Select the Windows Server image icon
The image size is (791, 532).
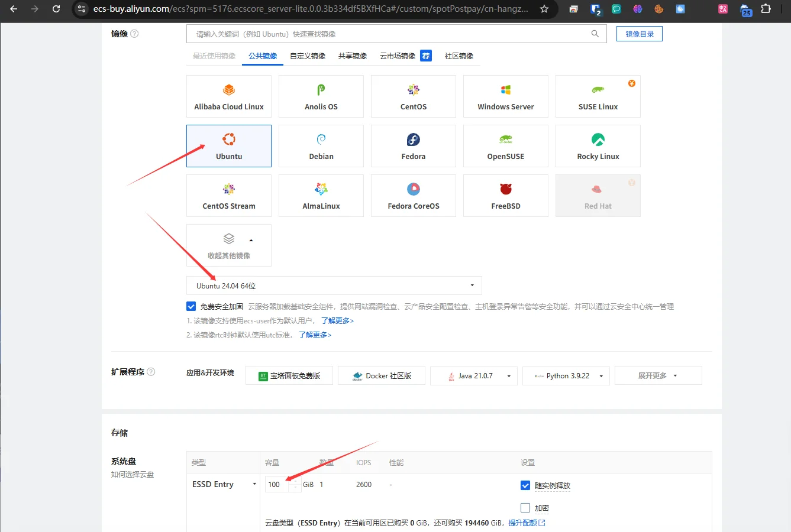506,90
